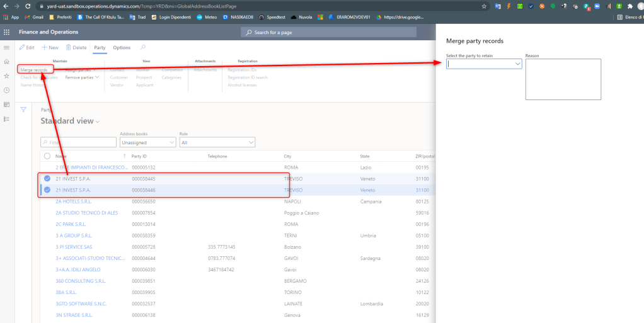Expand the navigation pane hamburger menu
Image resolution: width=644 pixels, height=323 pixels.
pyautogui.click(x=6, y=48)
